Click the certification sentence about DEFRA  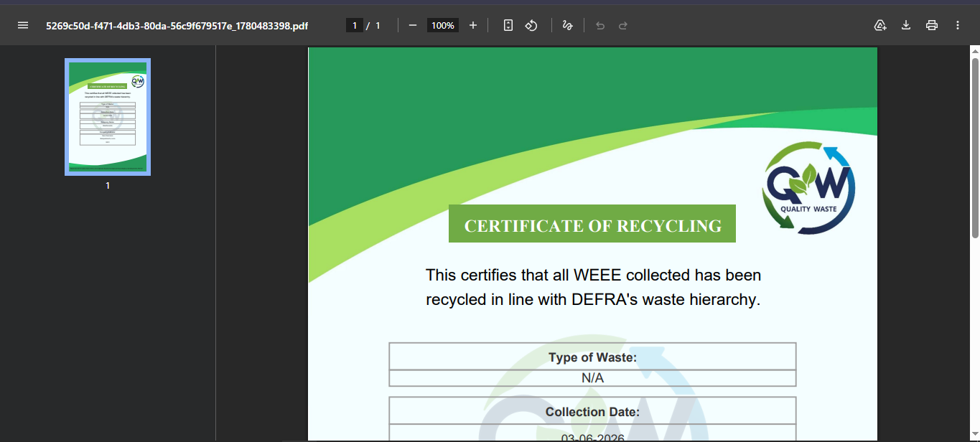(x=593, y=287)
